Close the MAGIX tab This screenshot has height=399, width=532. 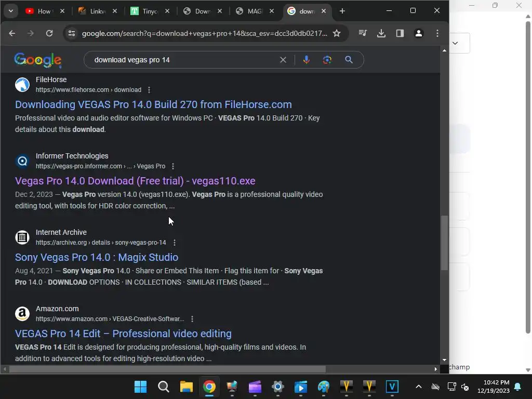pos(272,11)
